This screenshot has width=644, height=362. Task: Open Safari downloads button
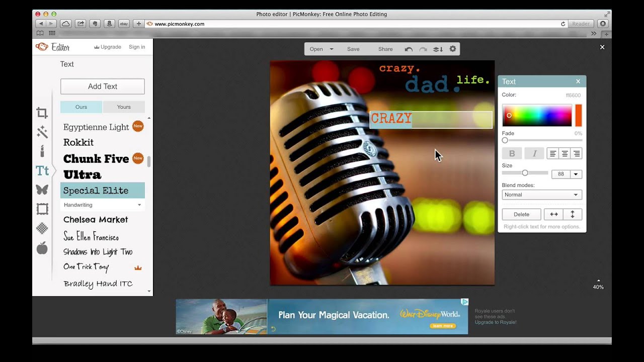coord(603,24)
